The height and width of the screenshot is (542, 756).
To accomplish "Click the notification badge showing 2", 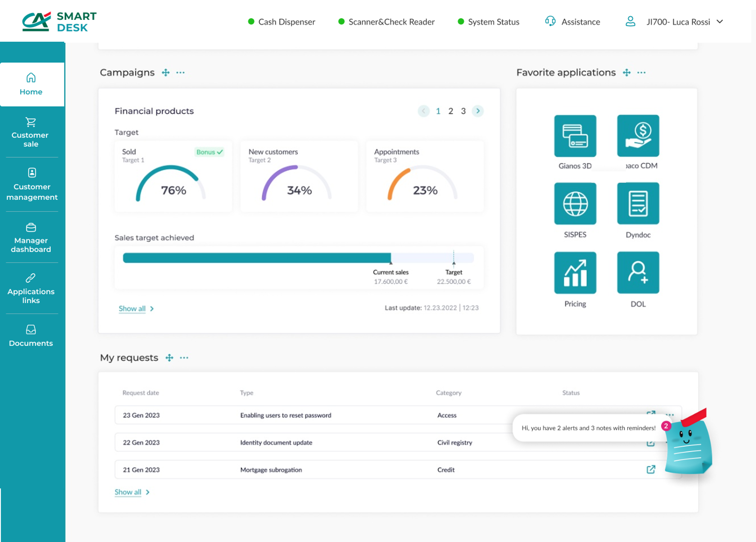I will (666, 426).
